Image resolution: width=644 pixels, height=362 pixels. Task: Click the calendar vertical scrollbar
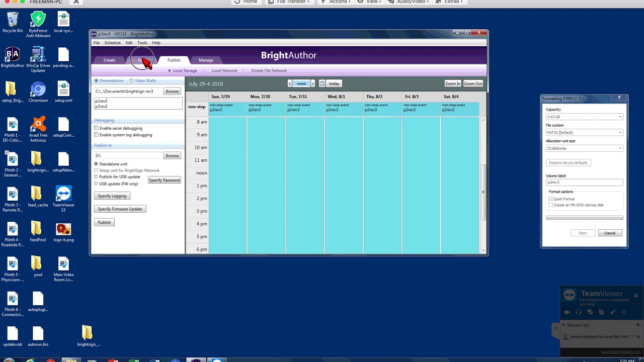pos(484,192)
